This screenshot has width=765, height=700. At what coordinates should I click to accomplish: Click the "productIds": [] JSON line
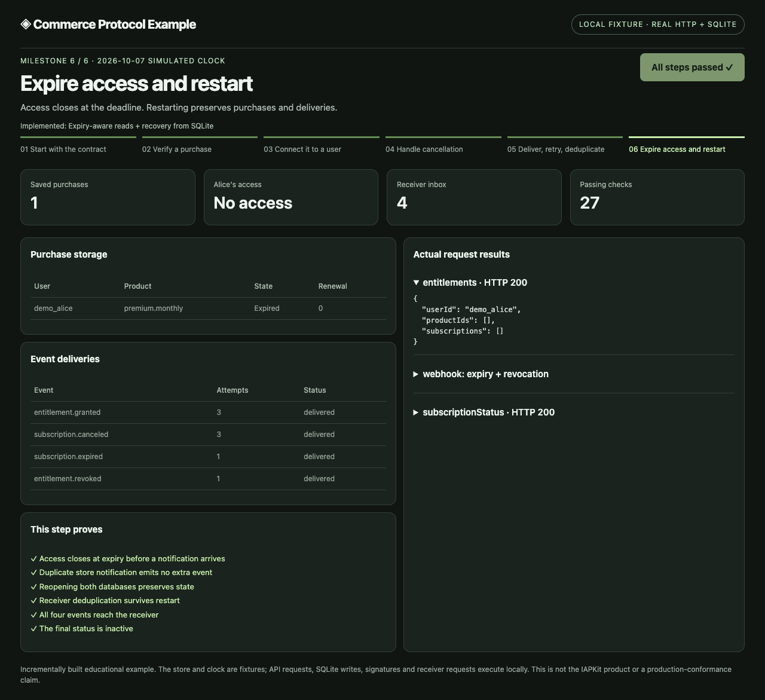[x=458, y=320]
